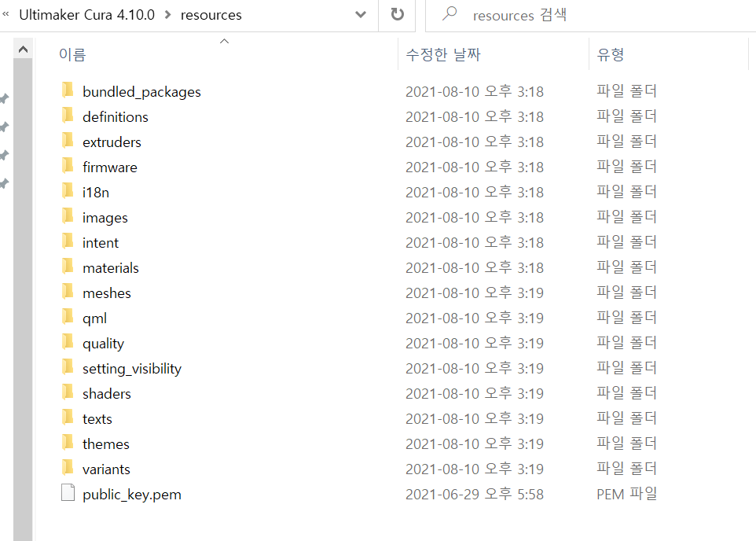The image size is (756, 541).
Task: Select the bundled_packages folder name
Action: [x=141, y=92]
